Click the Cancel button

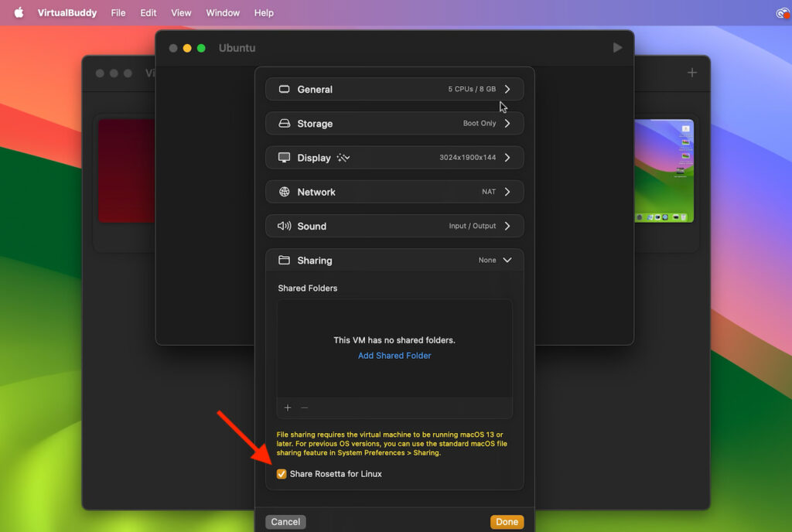285,522
